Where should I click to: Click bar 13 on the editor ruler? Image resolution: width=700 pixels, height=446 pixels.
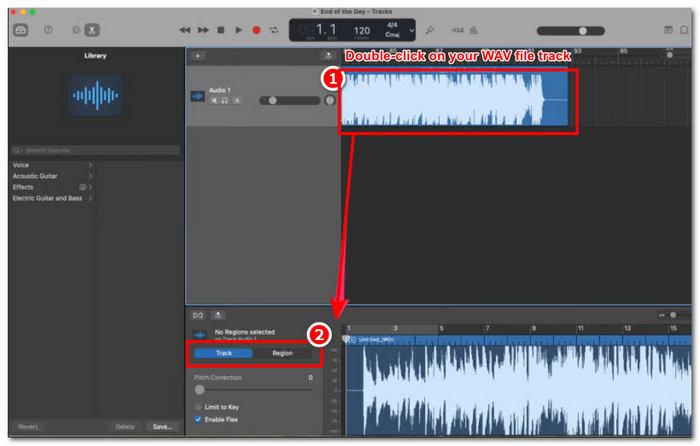tap(627, 329)
